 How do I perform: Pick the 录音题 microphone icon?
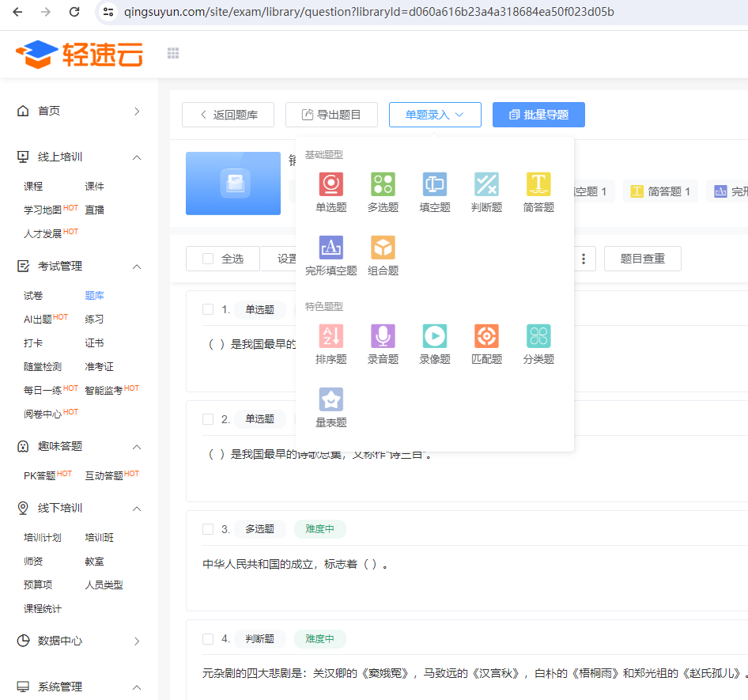383,336
